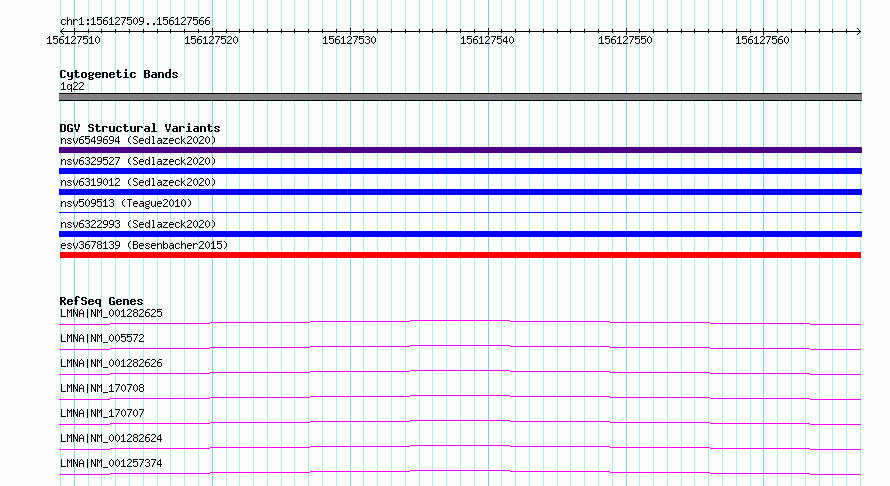Click the blue nsv6329527 variant bar
890x486 pixels.
click(x=460, y=171)
